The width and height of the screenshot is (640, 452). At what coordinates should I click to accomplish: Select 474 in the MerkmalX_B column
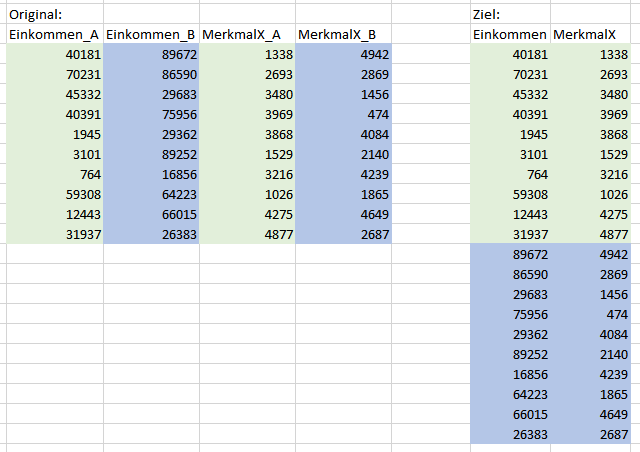click(x=343, y=114)
